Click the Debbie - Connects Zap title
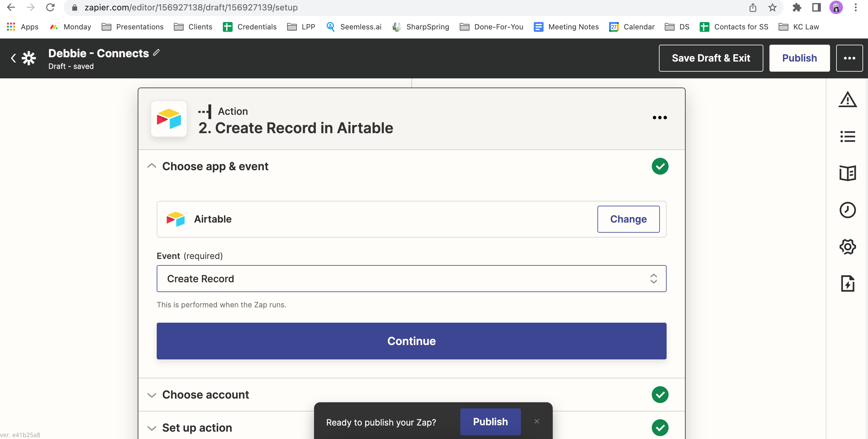Image resolution: width=868 pixels, height=439 pixels. tap(98, 53)
